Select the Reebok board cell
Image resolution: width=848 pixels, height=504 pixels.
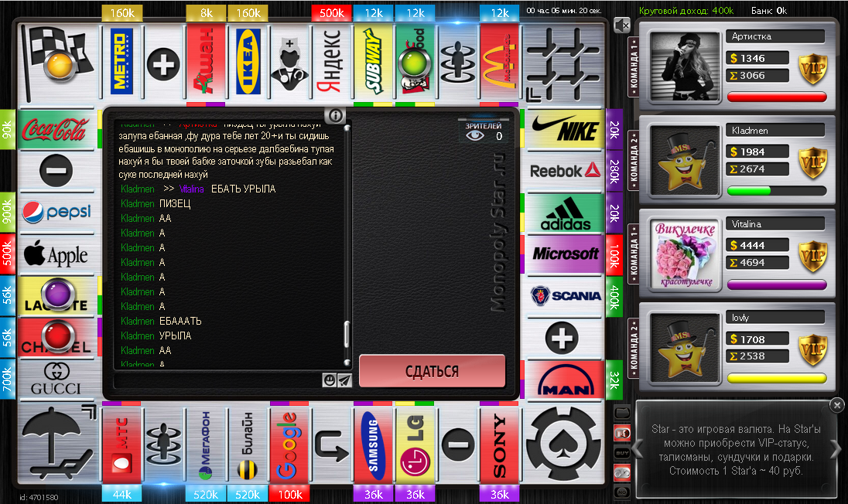click(565, 172)
